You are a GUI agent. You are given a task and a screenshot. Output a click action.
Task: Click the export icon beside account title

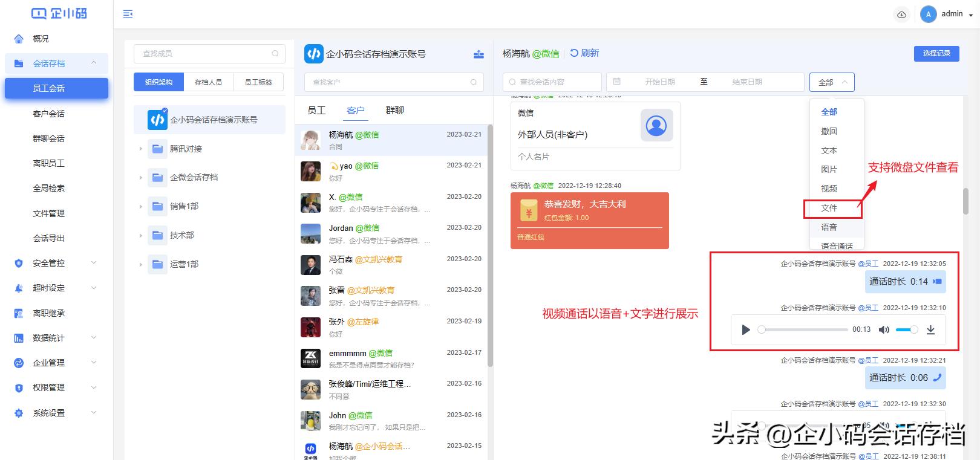[479, 54]
